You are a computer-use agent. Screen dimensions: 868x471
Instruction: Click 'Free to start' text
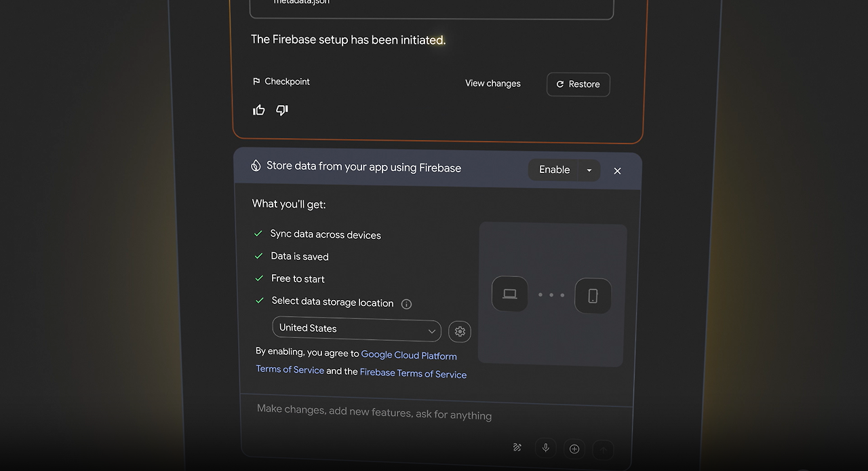pyautogui.click(x=298, y=278)
